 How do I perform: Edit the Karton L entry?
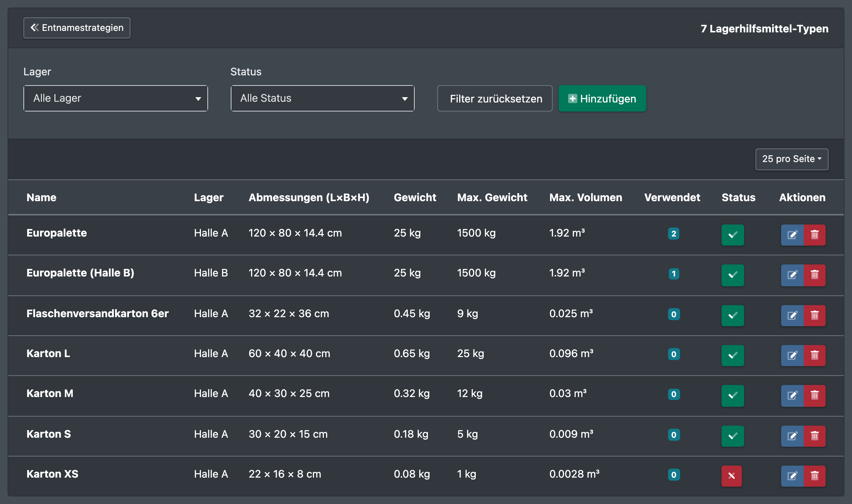coord(792,355)
